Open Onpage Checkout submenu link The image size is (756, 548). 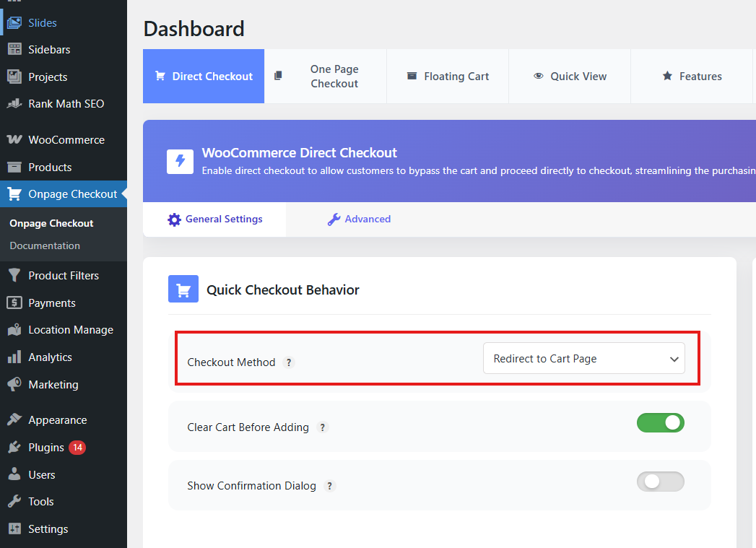tap(51, 224)
